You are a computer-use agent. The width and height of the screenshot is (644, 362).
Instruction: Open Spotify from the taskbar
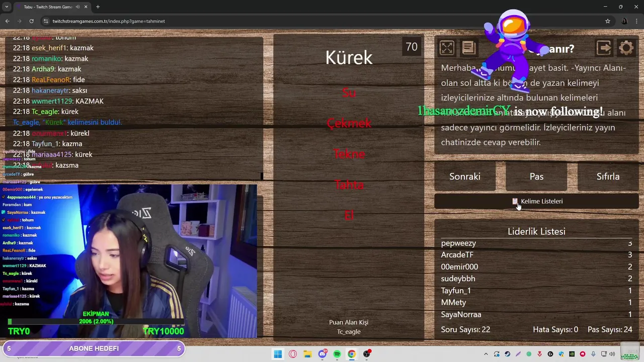[x=337, y=354]
